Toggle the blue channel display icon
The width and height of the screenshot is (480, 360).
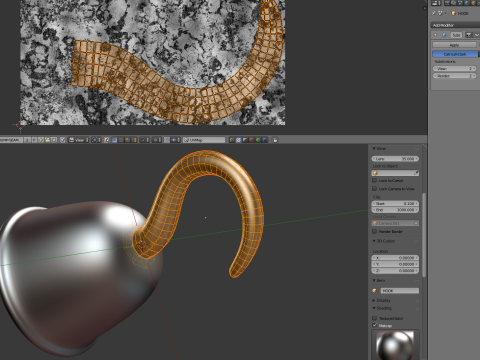(x=265, y=140)
